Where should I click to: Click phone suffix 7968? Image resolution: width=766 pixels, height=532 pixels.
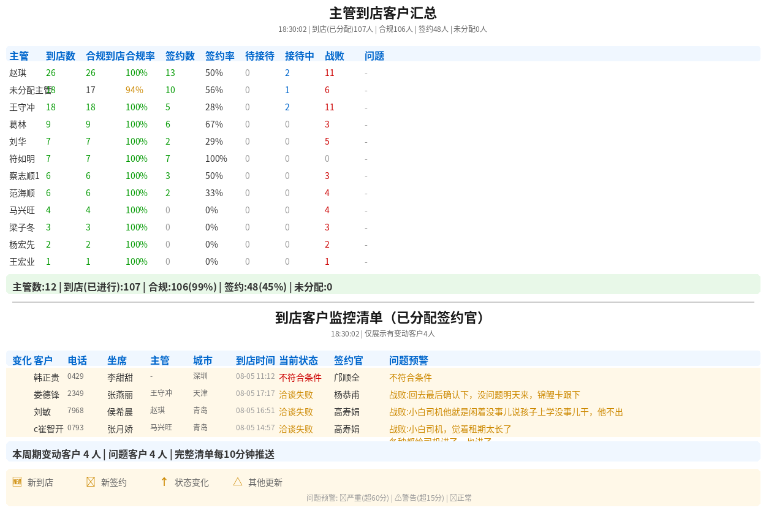75,410
